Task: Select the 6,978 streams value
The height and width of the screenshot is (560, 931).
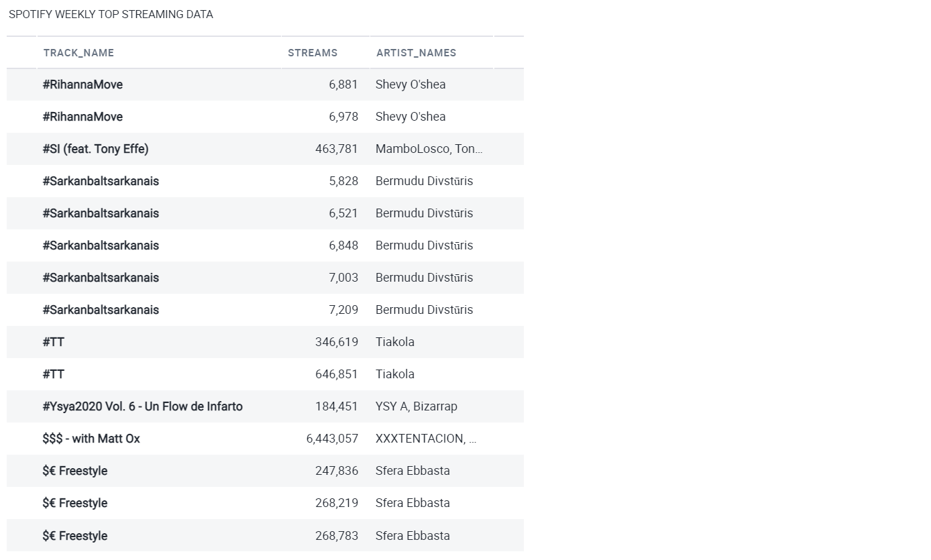Action: [x=343, y=117]
